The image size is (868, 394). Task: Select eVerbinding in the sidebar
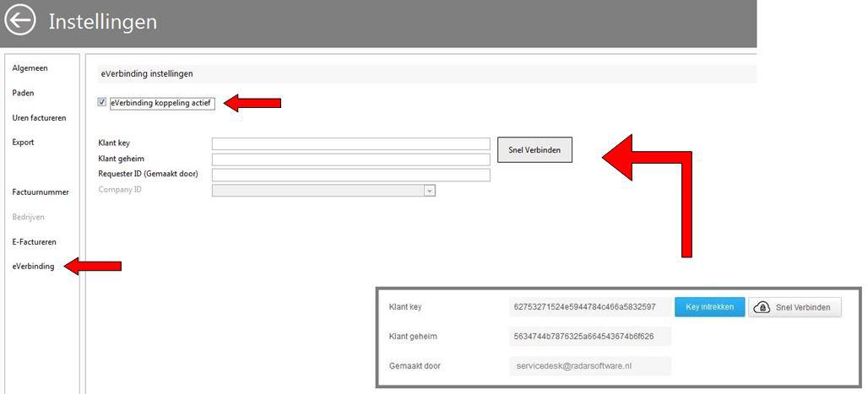point(33,266)
